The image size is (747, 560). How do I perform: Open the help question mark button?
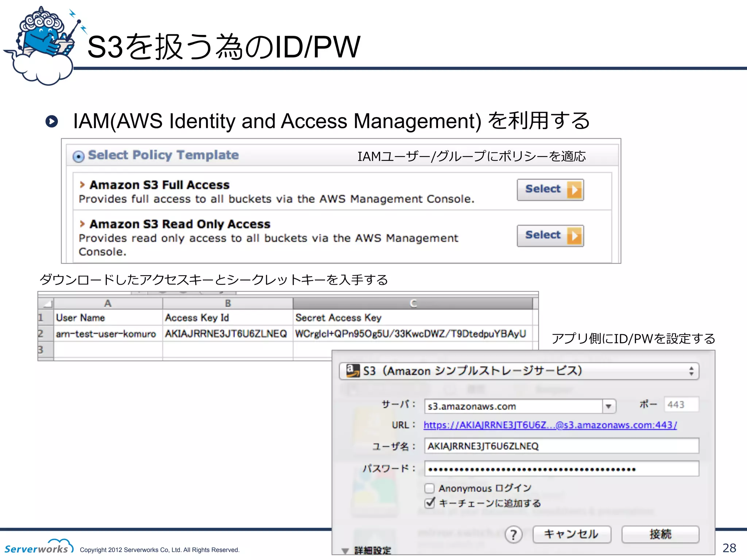[514, 535]
